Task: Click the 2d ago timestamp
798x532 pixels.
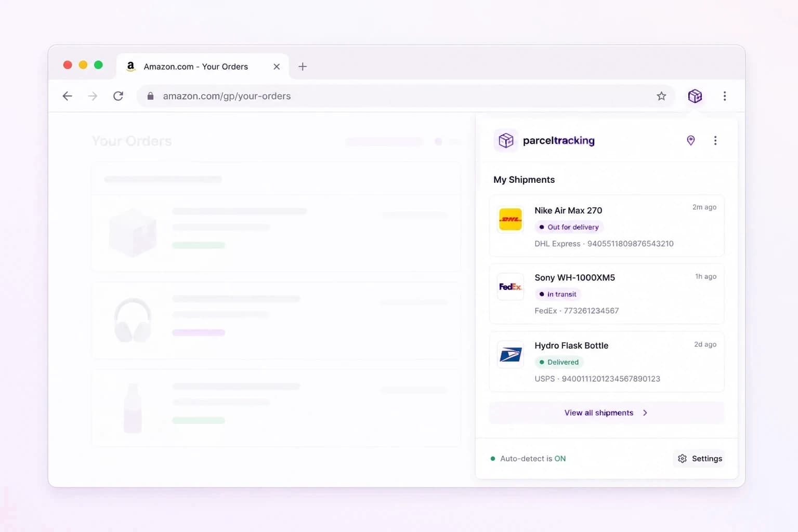Action: [x=705, y=344]
